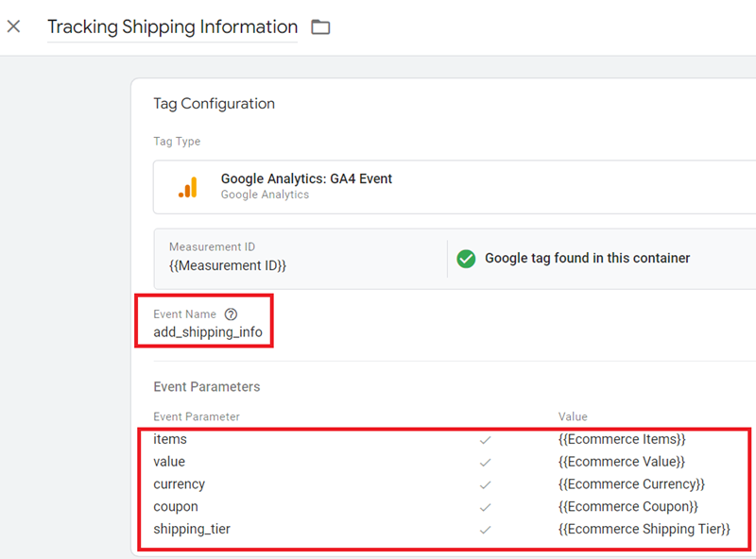
Task: Close the tag editor
Action: click(x=13, y=26)
